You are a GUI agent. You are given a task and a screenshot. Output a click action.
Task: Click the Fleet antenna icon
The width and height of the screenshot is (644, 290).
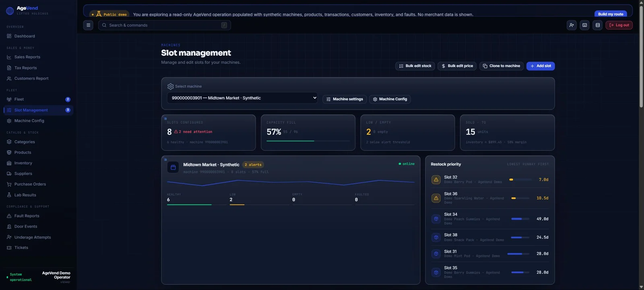pos(9,99)
